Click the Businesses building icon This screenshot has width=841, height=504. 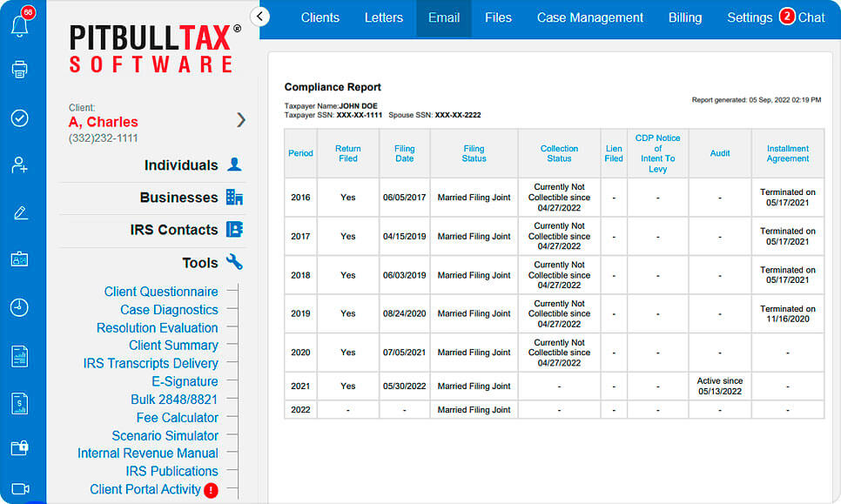[x=234, y=198]
